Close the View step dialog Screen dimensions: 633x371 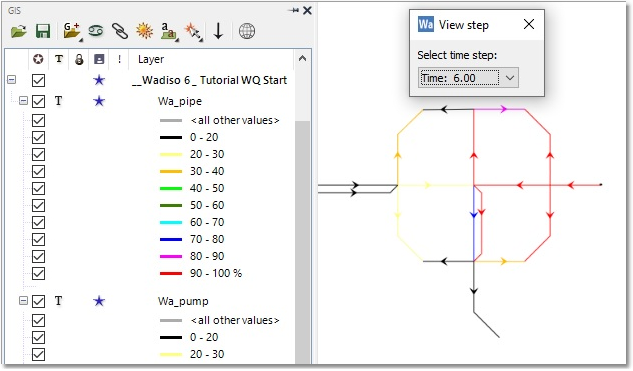528,24
